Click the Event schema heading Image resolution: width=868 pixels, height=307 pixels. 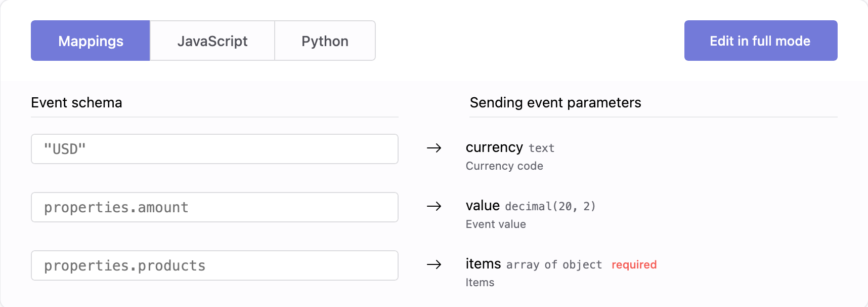coord(76,103)
